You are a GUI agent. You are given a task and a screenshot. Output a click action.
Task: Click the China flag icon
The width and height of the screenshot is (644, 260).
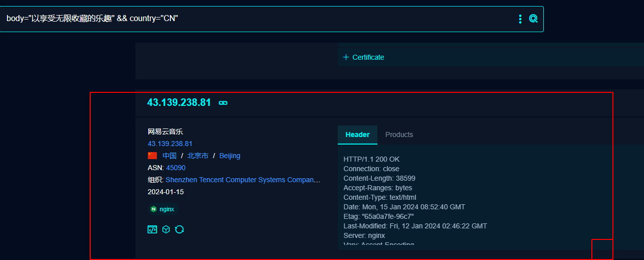[152, 156]
